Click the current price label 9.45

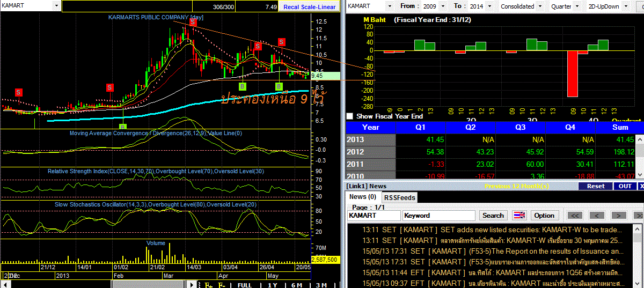[x=325, y=76]
